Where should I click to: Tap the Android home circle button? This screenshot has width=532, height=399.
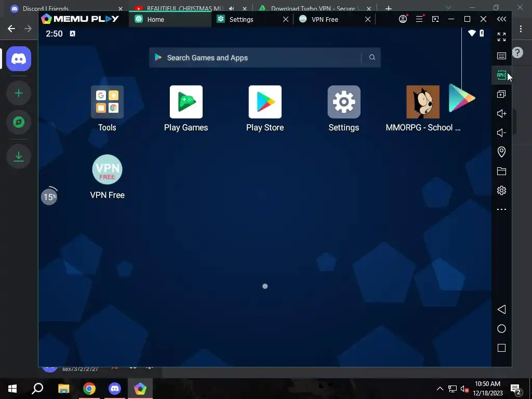(501, 329)
